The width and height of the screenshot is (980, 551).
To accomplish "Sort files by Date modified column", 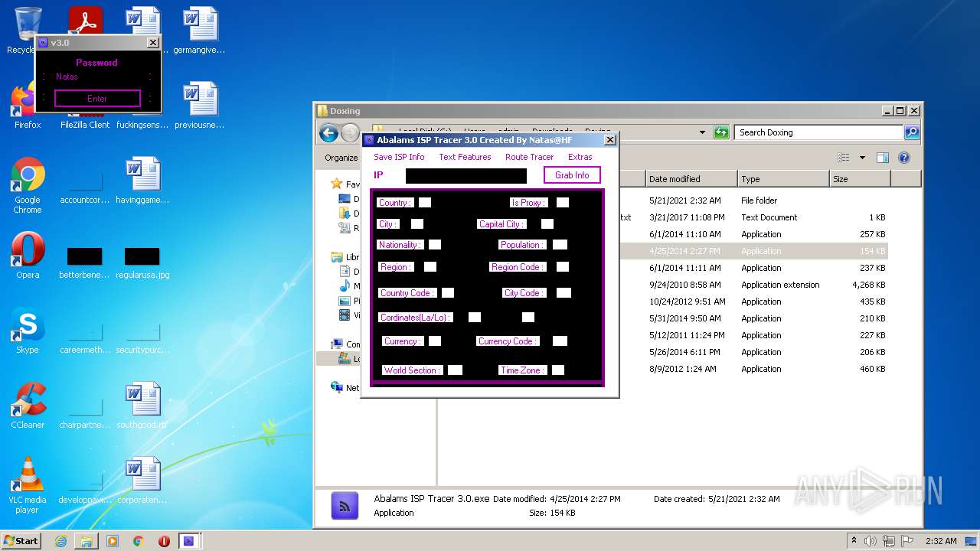I will 691,179.
